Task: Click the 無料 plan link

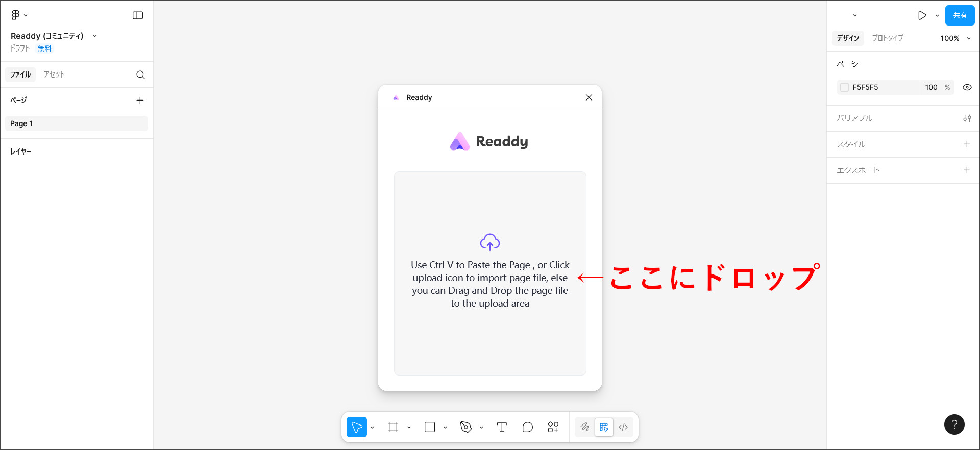Action: point(44,48)
